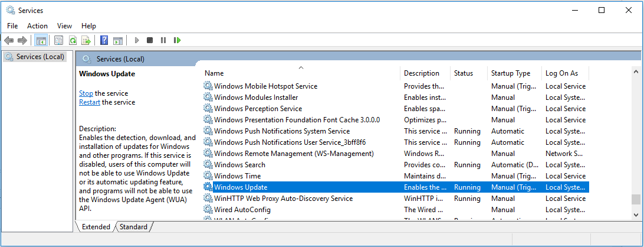Click the Restart the service link

click(90, 102)
